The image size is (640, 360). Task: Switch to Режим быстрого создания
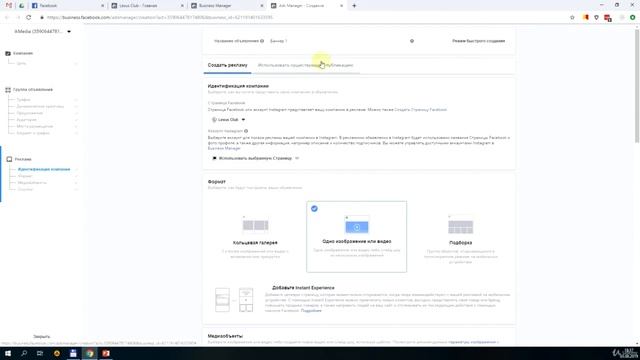[478, 41]
